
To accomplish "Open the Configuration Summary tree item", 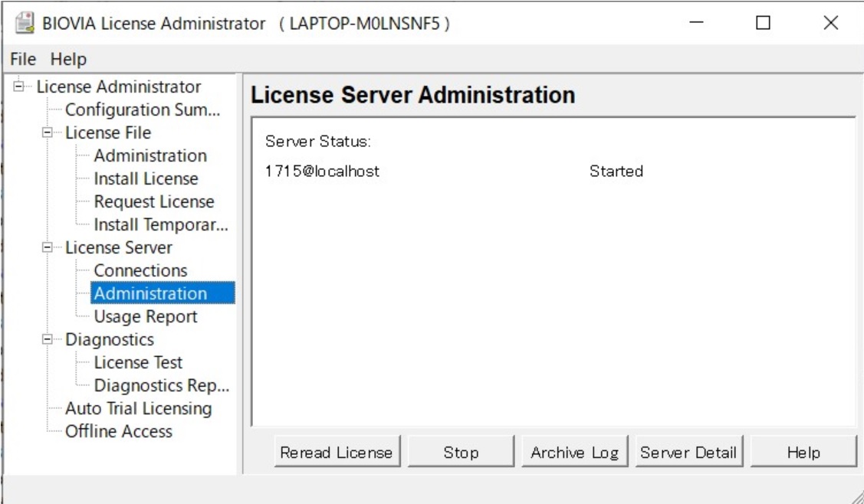I will (142, 110).
